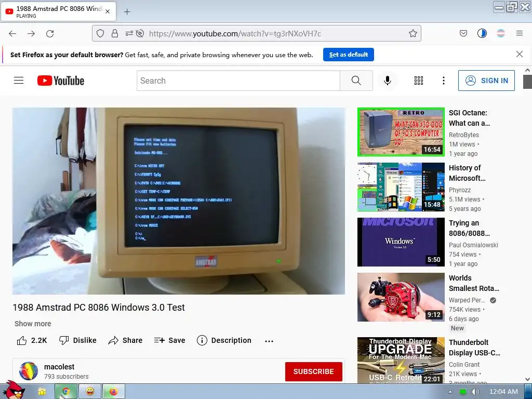Open the Angry Birds start button

tap(14, 390)
